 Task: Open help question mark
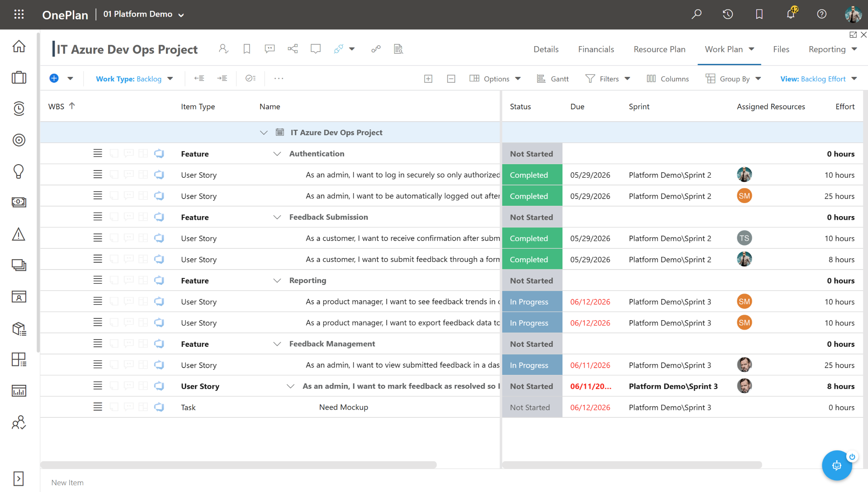[x=822, y=14]
